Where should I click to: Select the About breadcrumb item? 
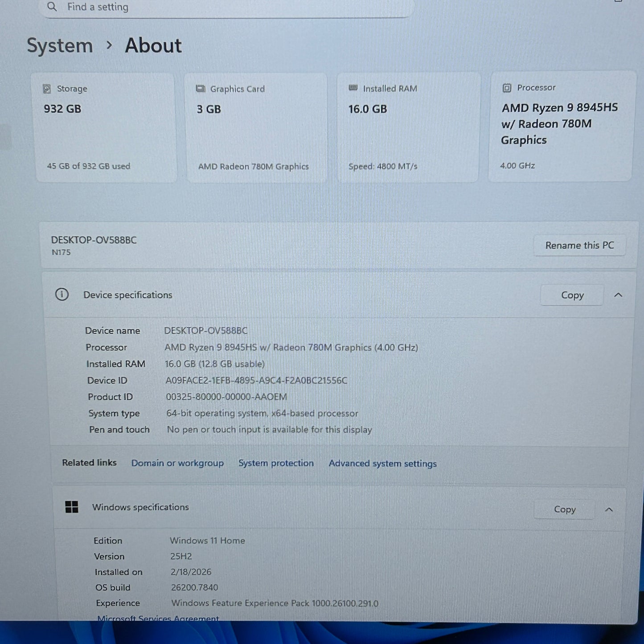[x=153, y=45]
